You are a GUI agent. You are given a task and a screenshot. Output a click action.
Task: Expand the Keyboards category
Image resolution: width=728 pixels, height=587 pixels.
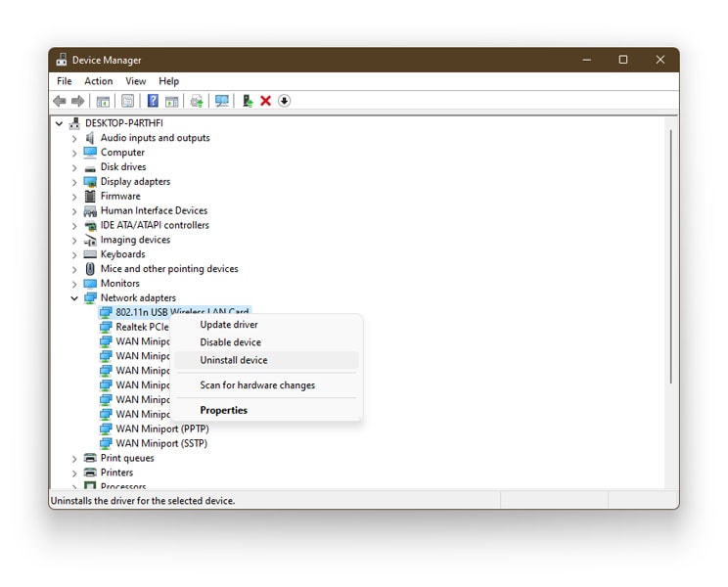click(x=74, y=254)
